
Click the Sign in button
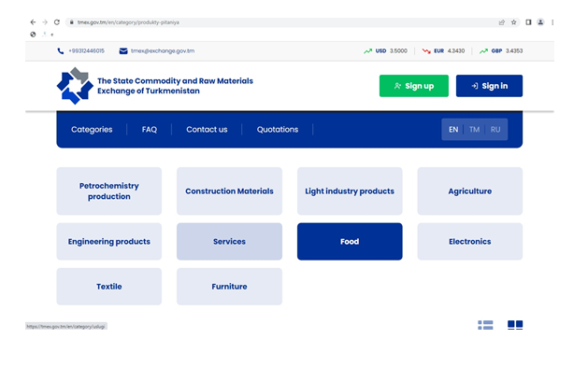point(489,86)
